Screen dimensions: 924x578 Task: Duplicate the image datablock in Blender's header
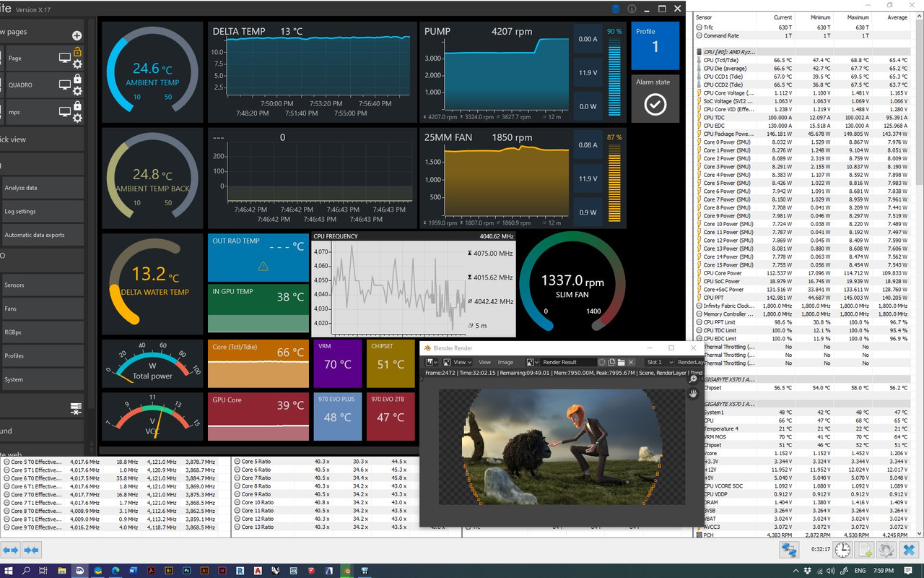tap(611, 362)
